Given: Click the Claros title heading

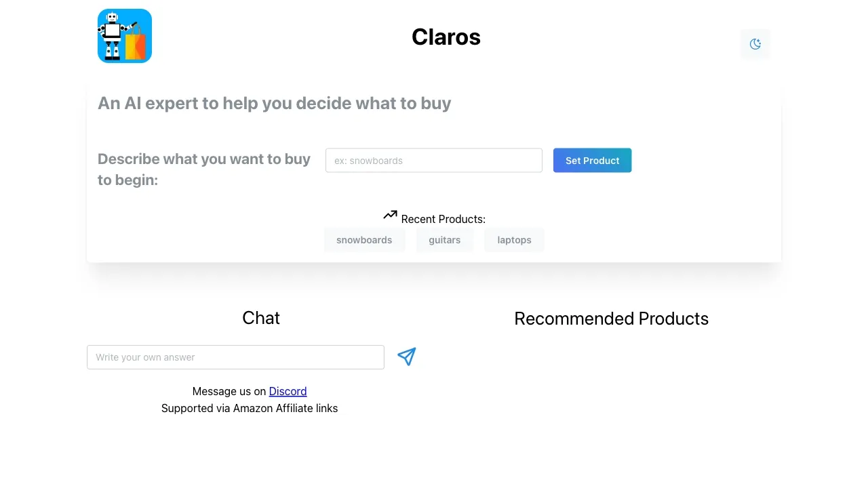Looking at the screenshot, I should coord(446,37).
